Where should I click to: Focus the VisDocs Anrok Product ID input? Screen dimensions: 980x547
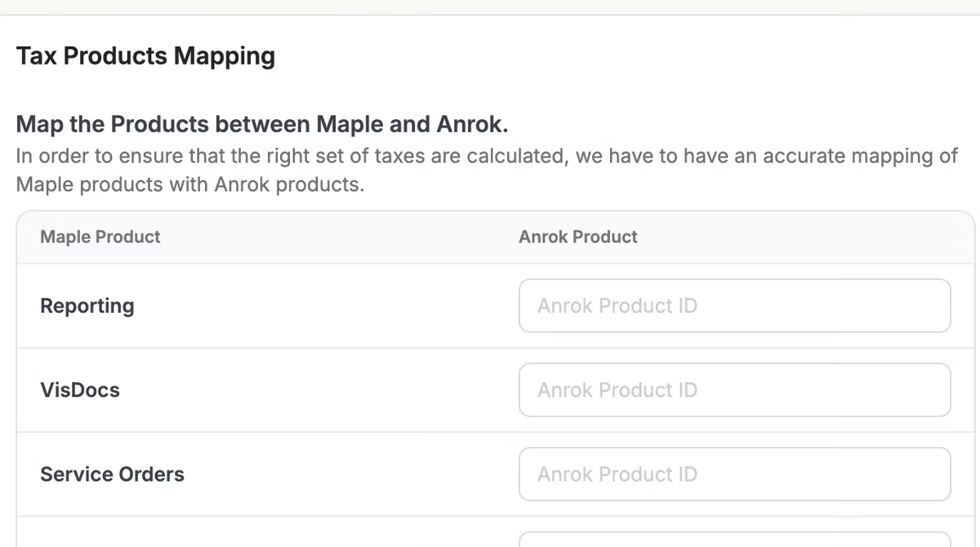(734, 390)
